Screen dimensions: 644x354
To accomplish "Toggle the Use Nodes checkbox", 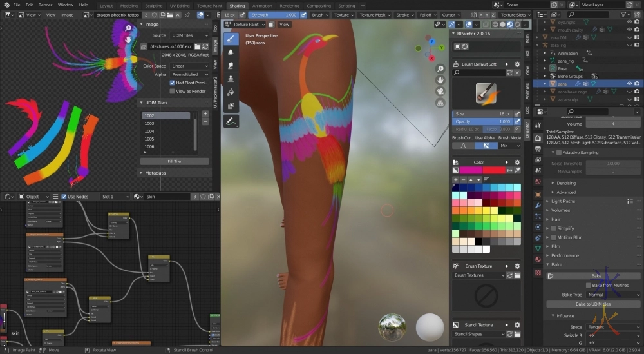I will (64, 197).
